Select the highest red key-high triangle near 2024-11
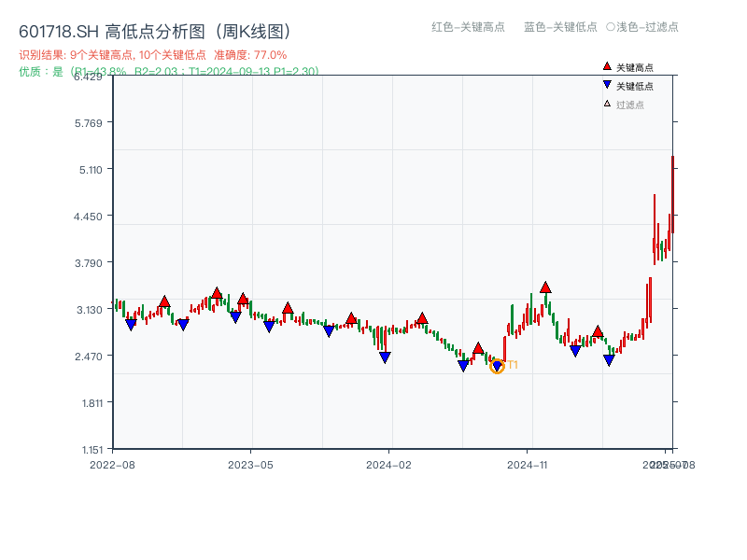747x560 pixels. [545, 287]
